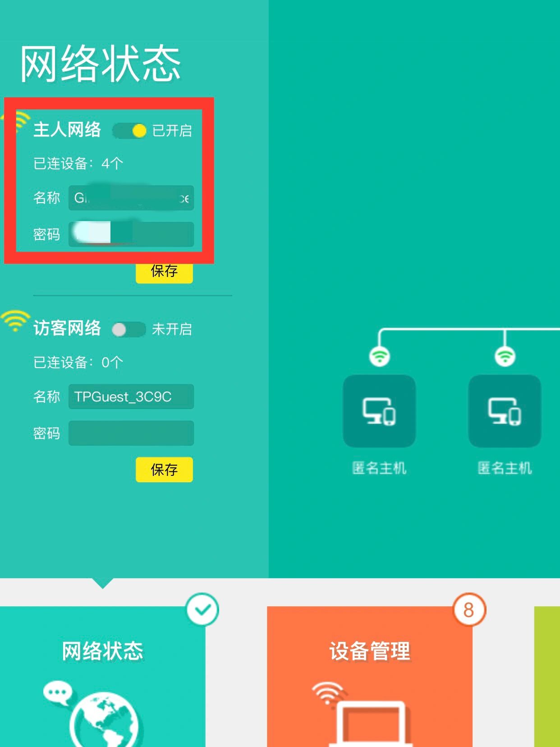The width and height of the screenshot is (560, 747).
Task: Click the host network 密码 input field
Action: tap(131, 234)
